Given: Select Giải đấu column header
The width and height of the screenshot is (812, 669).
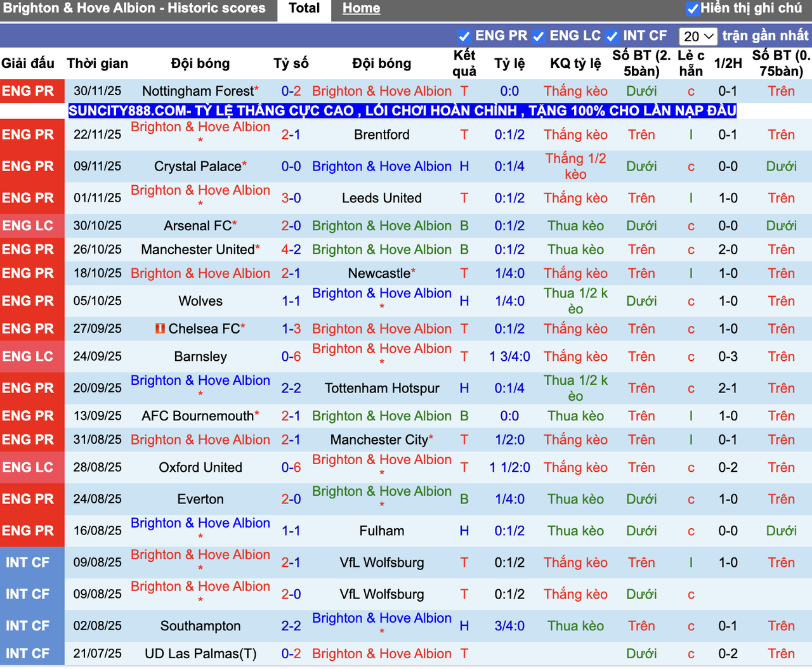Looking at the screenshot, I should click(28, 63).
